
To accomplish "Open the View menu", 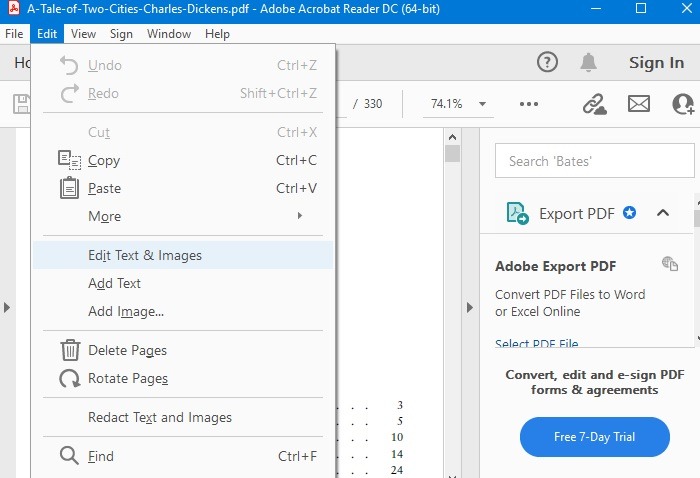I will [x=83, y=34].
